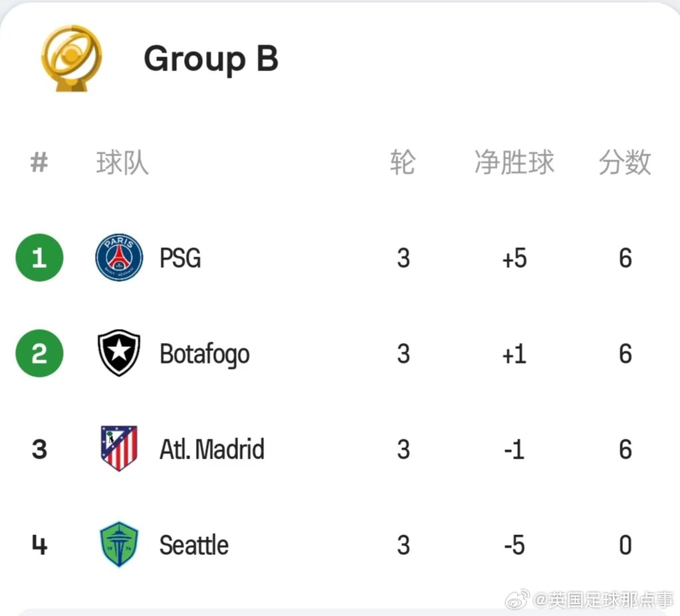Tap the Seattle Sounders badge

[119, 544]
